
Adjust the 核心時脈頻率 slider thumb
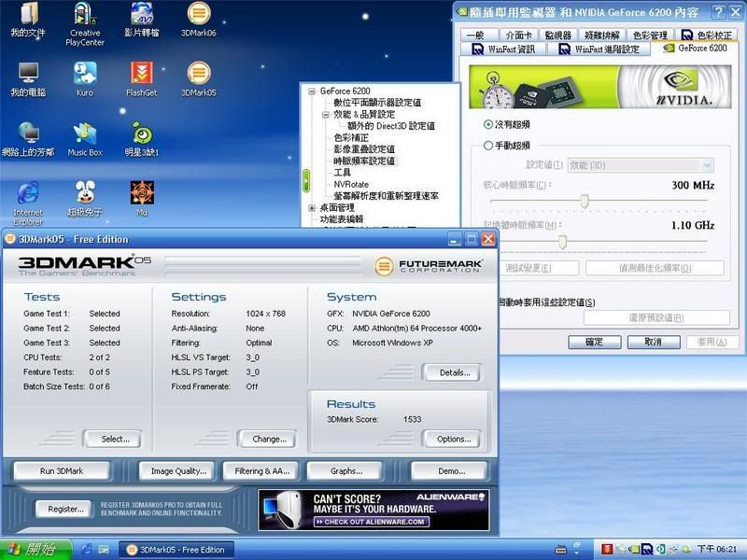tap(585, 202)
